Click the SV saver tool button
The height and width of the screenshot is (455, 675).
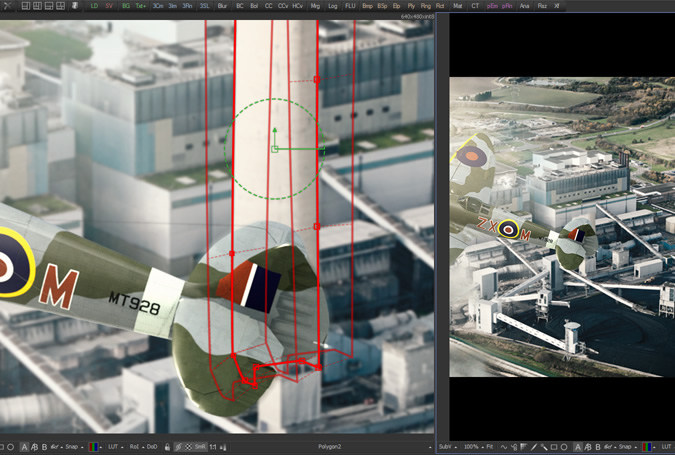109,6
